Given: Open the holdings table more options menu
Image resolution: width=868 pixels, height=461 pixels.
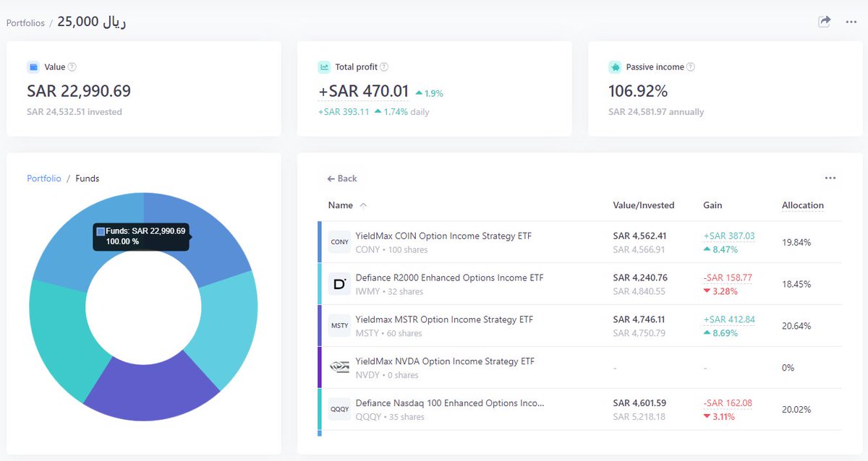Looking at the screenshot, I should coord(830,178).
